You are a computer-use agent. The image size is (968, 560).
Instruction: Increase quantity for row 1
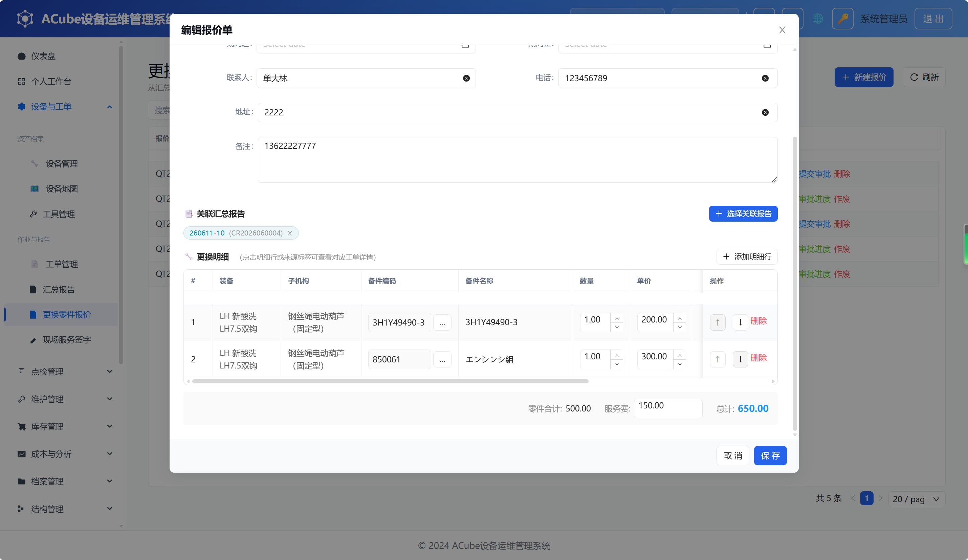coord(617,318)
